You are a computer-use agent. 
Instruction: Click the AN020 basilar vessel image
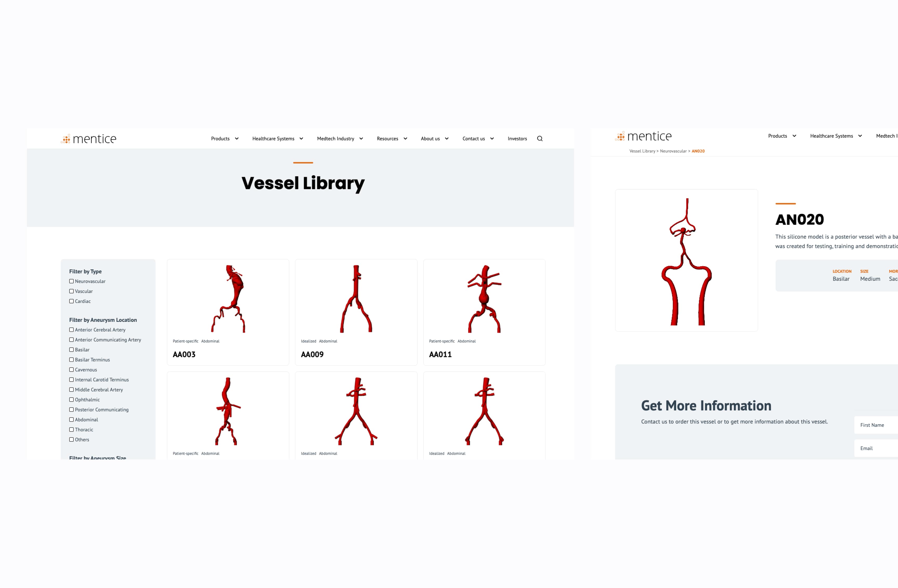(686, 261)
